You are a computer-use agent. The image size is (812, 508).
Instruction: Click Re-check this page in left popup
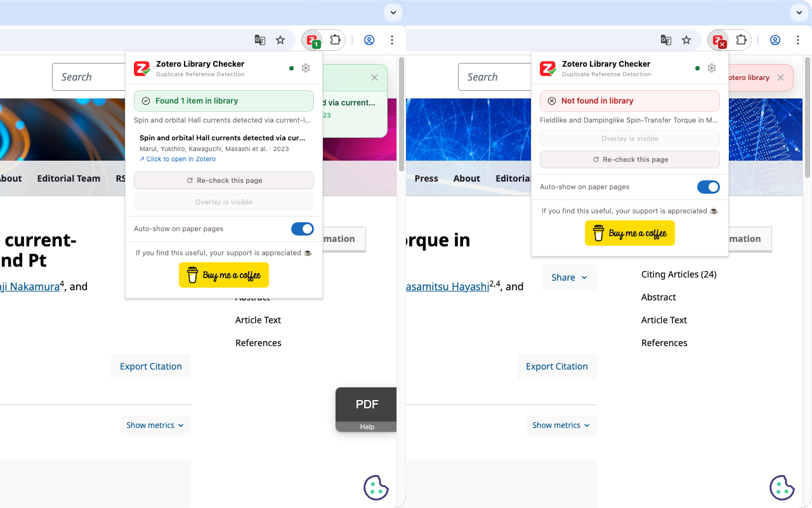[224, 180]
